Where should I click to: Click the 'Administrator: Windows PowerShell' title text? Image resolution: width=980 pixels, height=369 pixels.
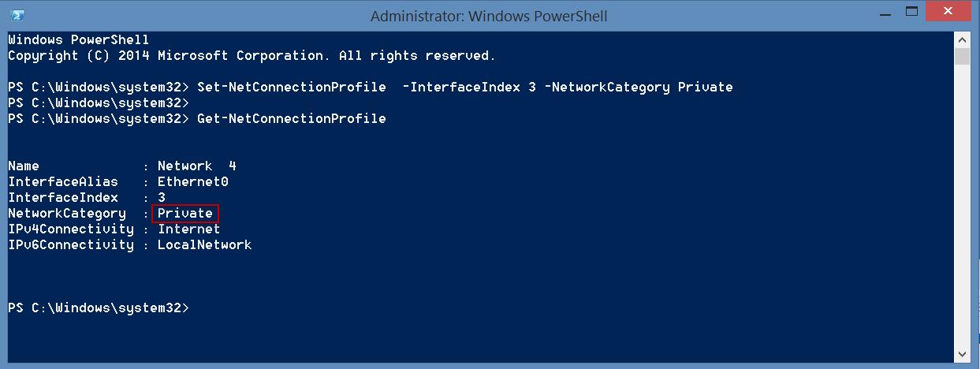pos(489,16)
